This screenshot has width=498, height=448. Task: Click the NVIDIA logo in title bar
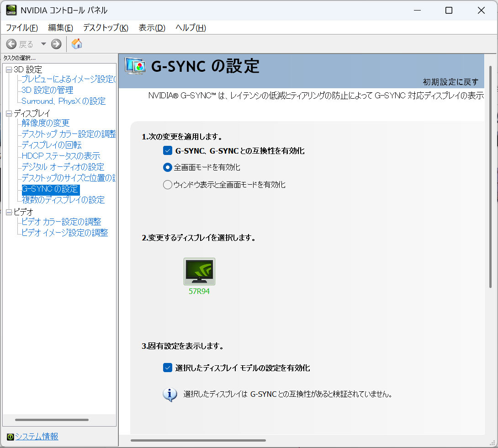(11, 10)
